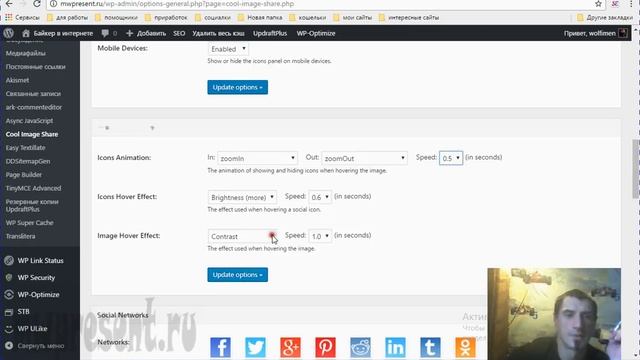Click the Twitter network icon
This screenshot has height=360, width=640.
tap(256, 347)
